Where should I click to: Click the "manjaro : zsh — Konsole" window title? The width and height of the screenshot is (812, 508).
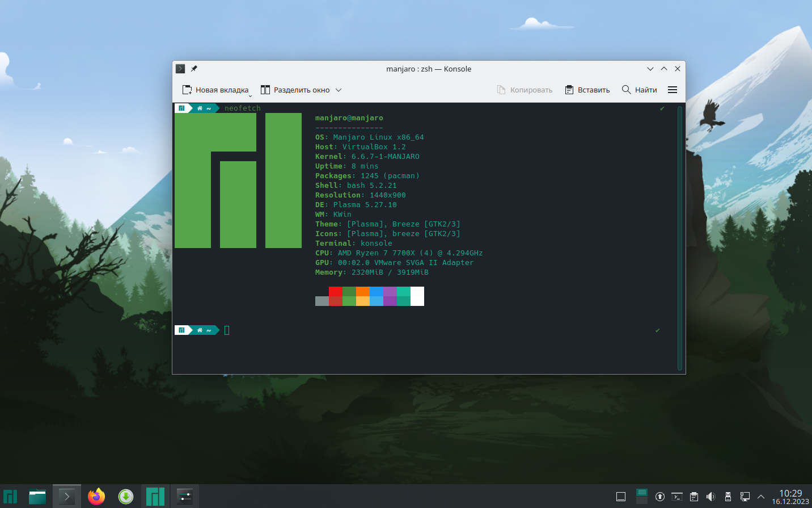click(x=429, y=69)
